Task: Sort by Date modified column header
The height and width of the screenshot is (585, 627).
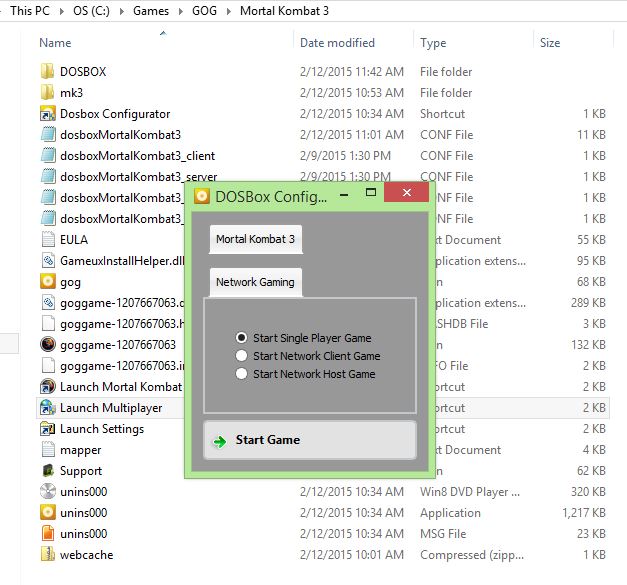Action: click(x=337, y=43)
